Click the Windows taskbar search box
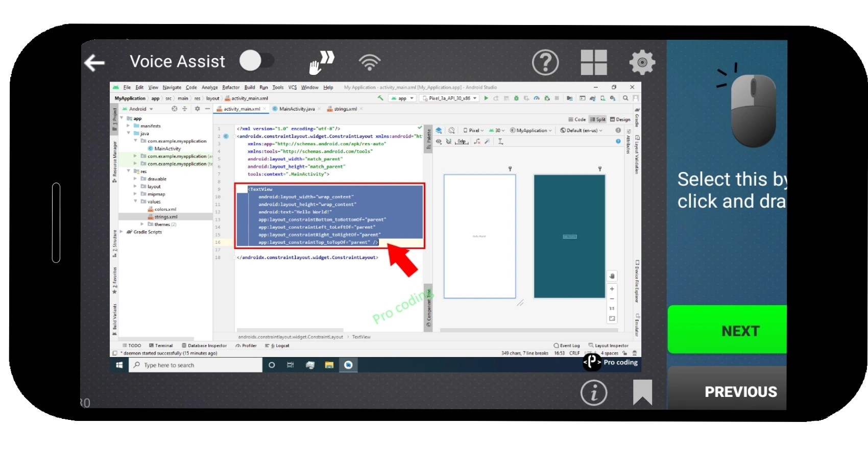Image resolution: width=868 pixels, height=450 pixels. 196,365
